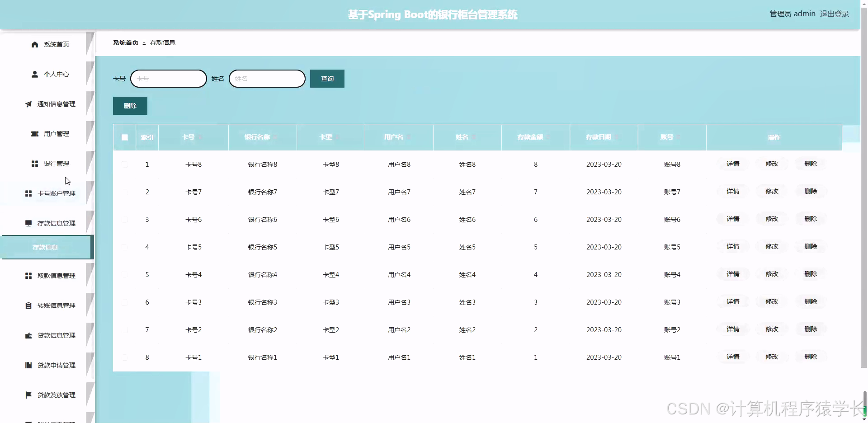Click 删除 for the 卡号1 row
This screenshot has width=868, height=423.
(x=811, y=357)
